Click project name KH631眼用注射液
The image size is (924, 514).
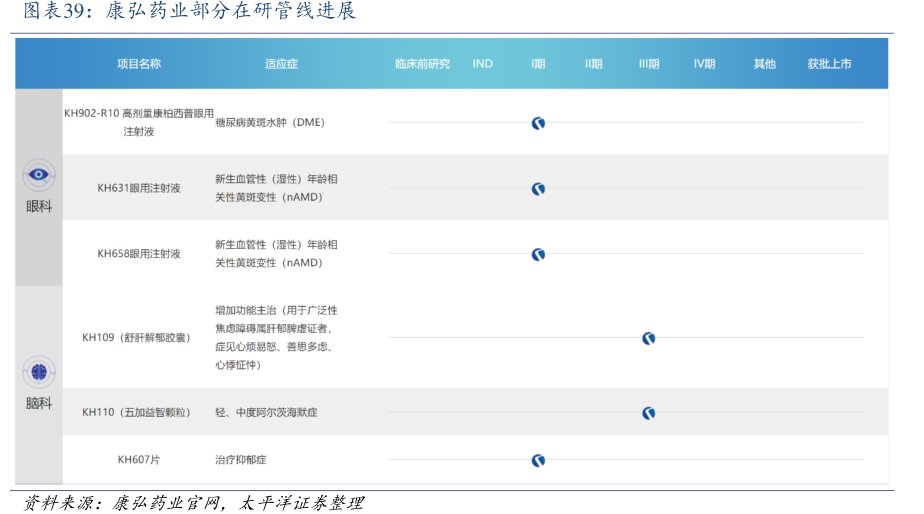coord(138,188)
